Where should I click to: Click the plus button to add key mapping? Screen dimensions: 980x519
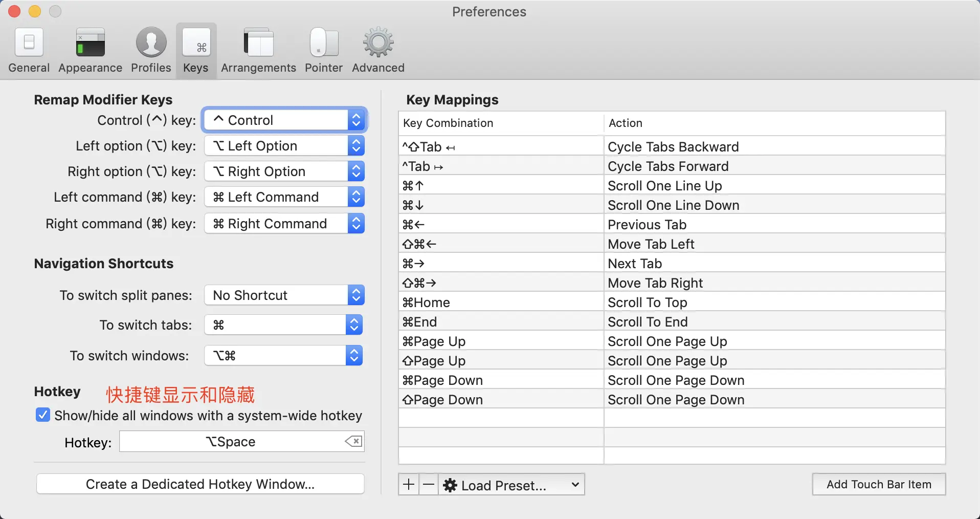pos(409,484)
